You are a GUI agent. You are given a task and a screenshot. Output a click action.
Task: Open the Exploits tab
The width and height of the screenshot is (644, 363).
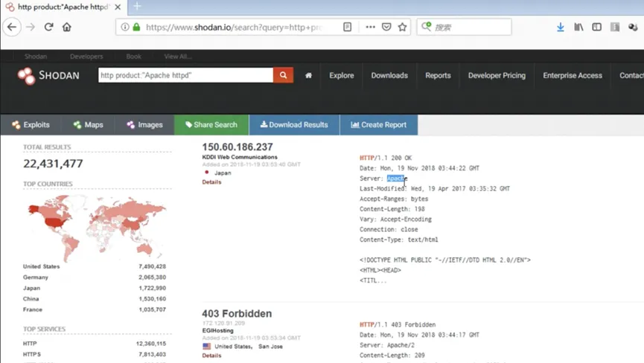tap(31, 125)
